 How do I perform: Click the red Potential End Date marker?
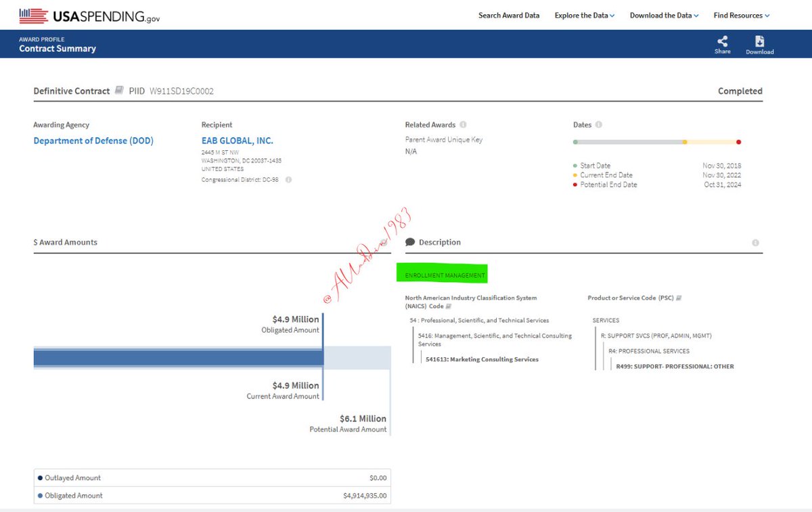point(738,142)
